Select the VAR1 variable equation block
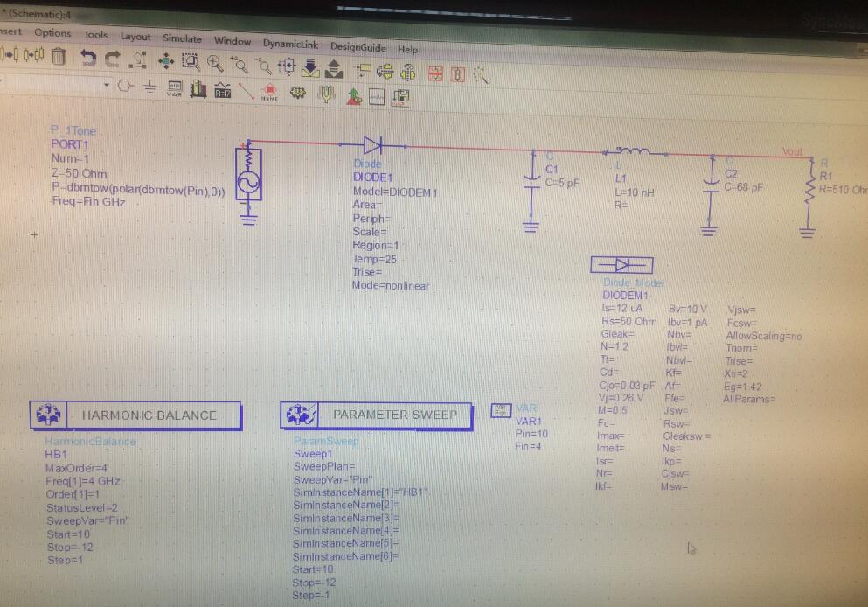The height and width of the screenshot is (607, 868). tap(501, 410)
